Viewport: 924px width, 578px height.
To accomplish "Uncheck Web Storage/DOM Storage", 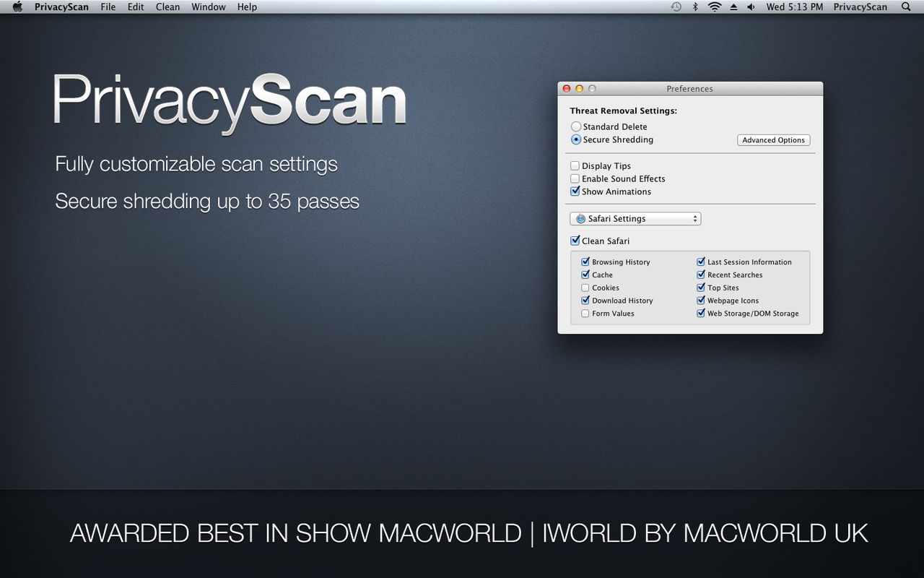I will coord(701,314).
